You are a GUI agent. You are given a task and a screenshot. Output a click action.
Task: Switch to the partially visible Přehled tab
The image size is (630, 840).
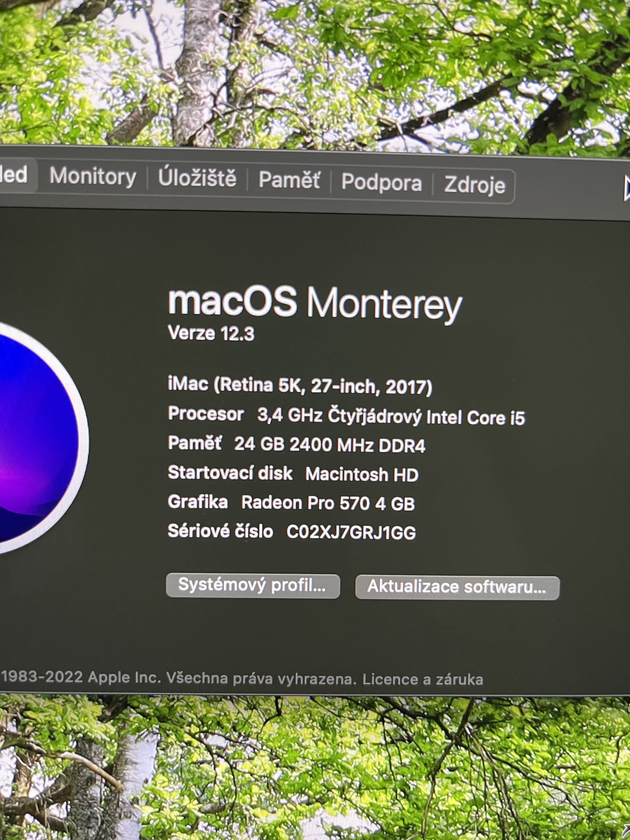tap(15, 175)
